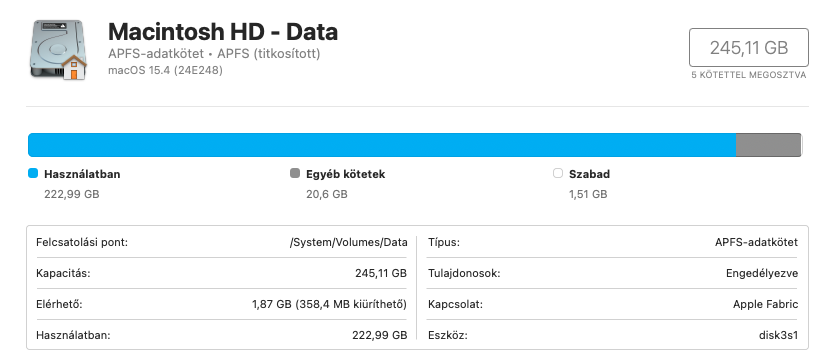
Task: Select the Macintosh HD - Data title
Action: tap(223, 32)
